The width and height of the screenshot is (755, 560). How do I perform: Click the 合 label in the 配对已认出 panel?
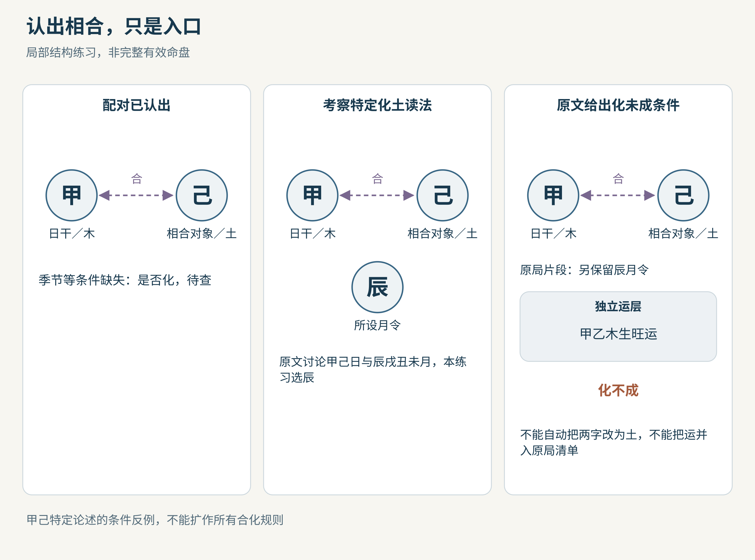pyautogui.click(x=137, y=179)
